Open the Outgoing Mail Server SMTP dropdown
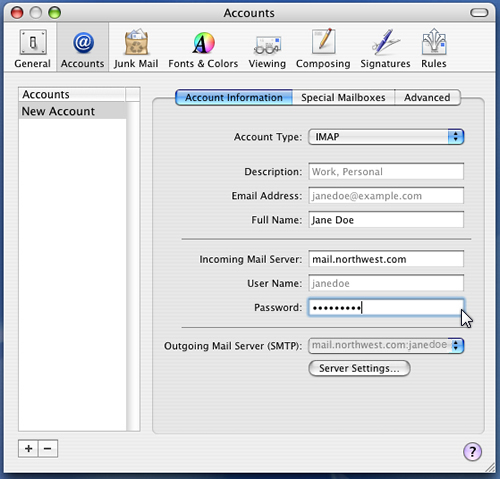This screenshot has width=500, height=479. click(386, 346)
